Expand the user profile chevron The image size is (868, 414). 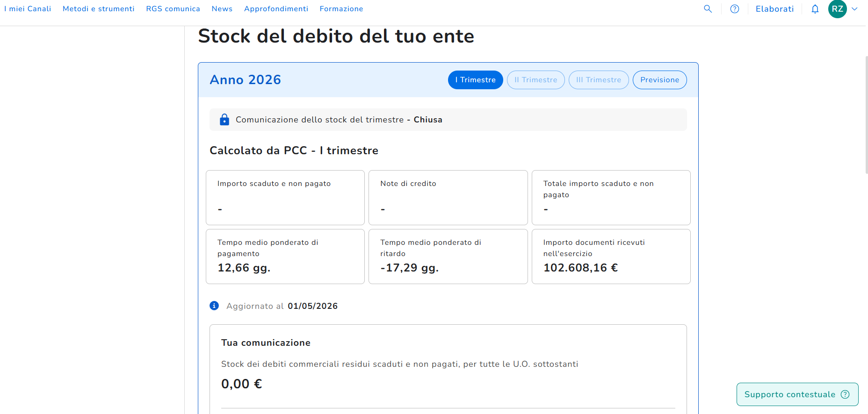pos(854,9)
